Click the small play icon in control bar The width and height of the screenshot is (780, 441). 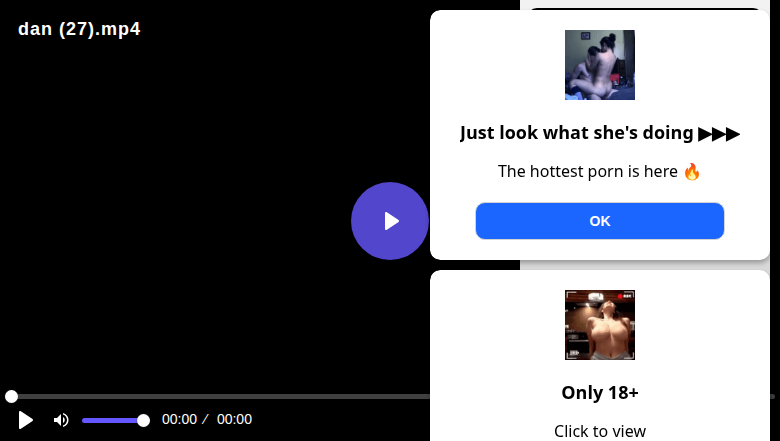(25, 420)
